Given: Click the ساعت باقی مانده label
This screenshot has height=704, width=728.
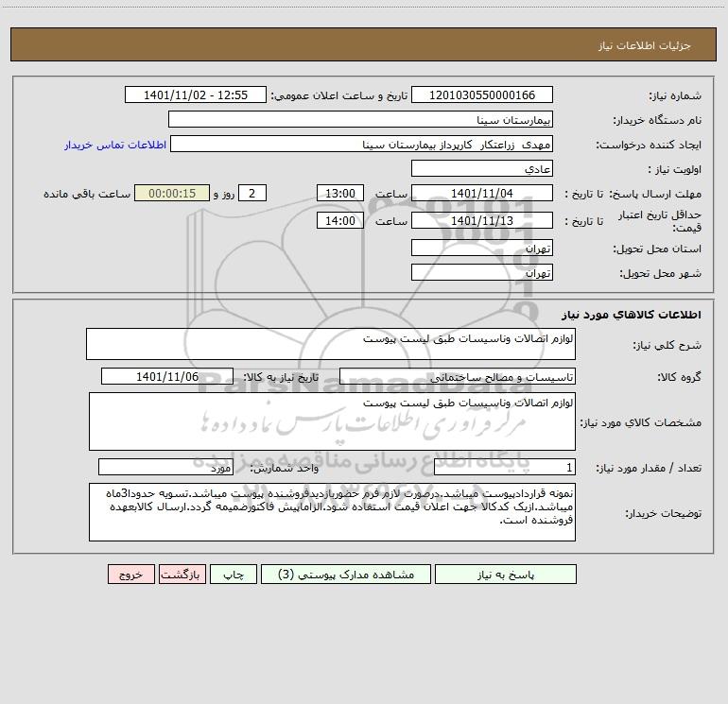Looking at the screenshot, I should point(87,194).
